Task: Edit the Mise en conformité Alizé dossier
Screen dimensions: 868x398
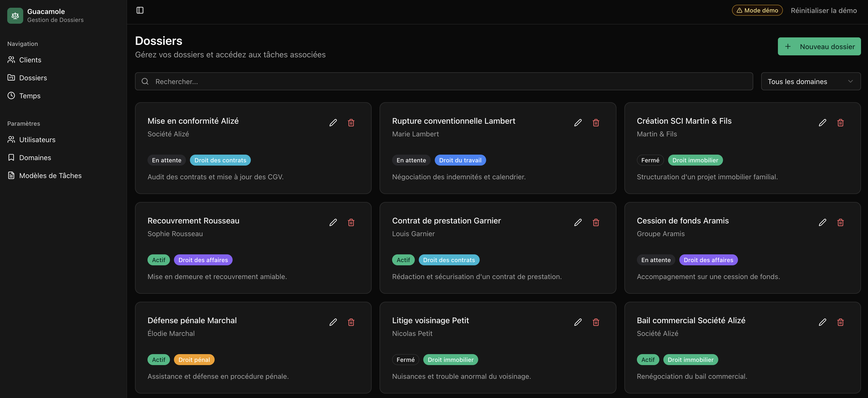Action: point(333,122)
